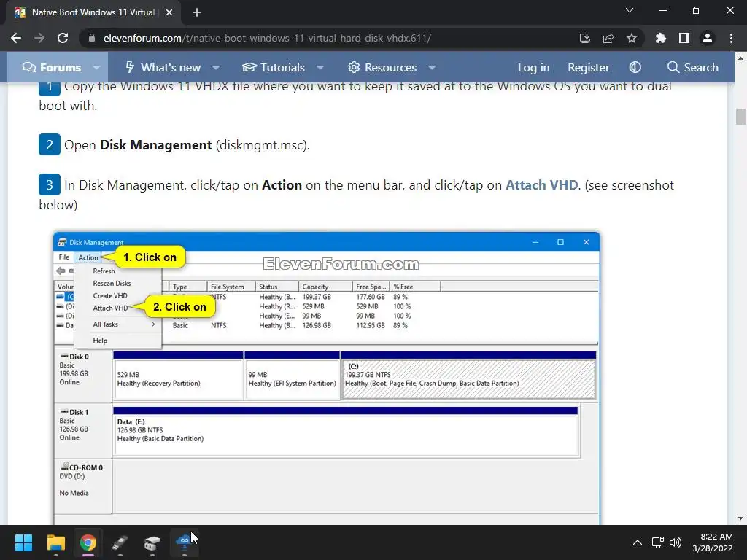Click the scrollbar up arrow
The image size is (747, 560).
point(740,58)
